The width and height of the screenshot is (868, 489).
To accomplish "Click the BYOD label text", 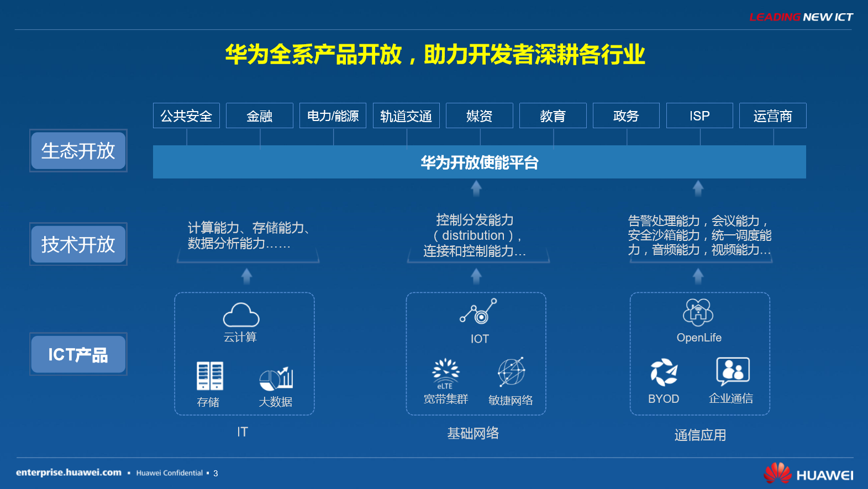I will [x=664, y=399].
